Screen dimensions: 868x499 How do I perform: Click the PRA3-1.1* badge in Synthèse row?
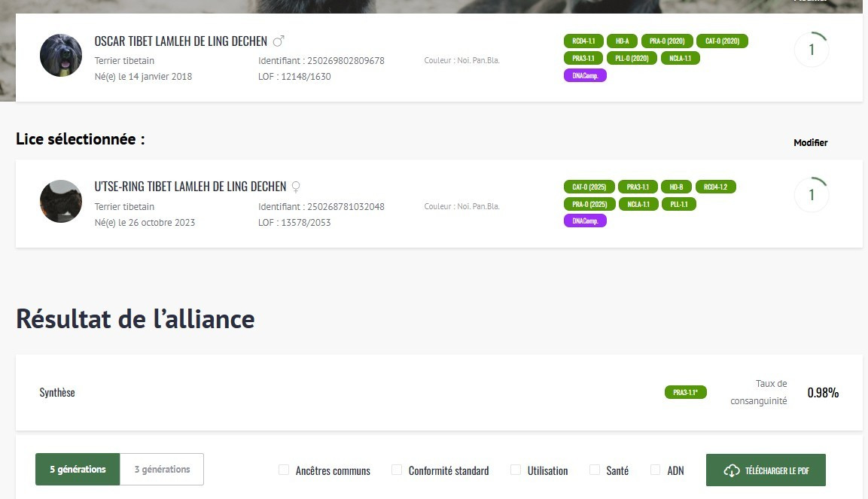685,392
